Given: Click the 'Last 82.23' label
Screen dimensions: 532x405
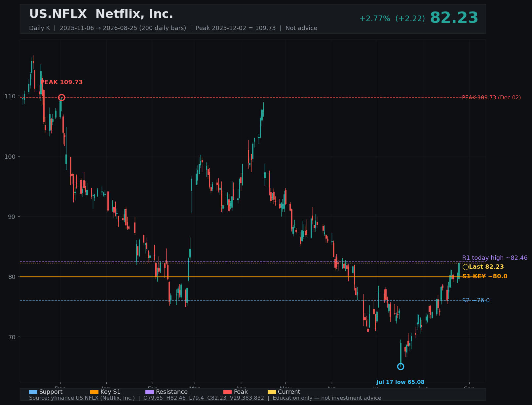Looking at the screenshot, I should click(x=486, y=267).
